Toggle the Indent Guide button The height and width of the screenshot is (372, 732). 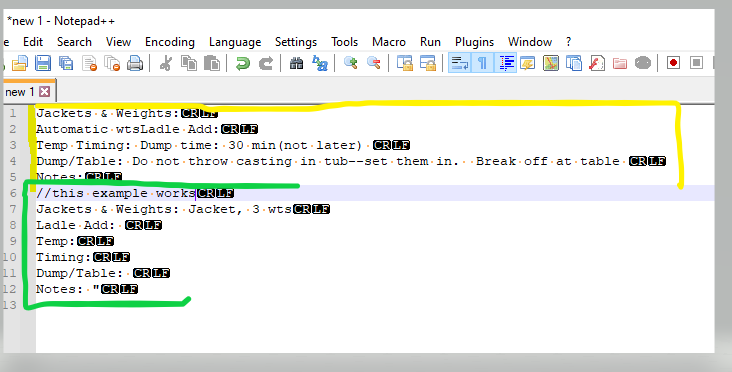pos(506,63)
